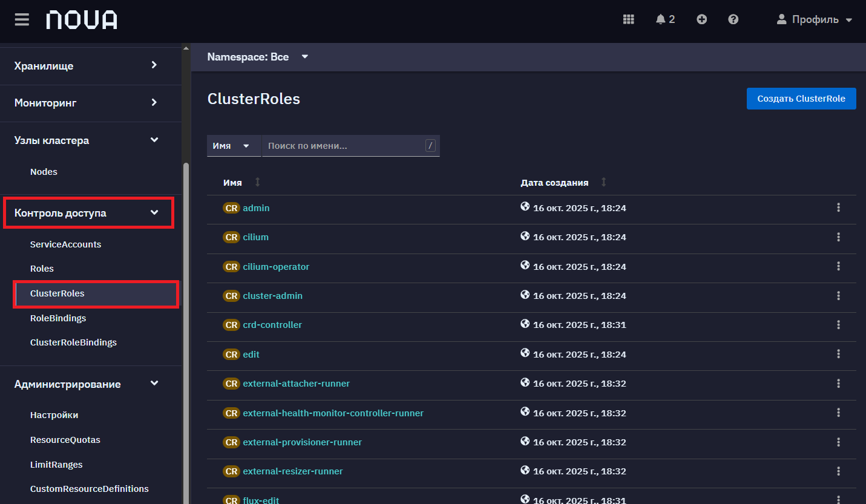The image size is (866, 504).
Task: Open the applications grid icon
Action: click(x=629, y=19)
